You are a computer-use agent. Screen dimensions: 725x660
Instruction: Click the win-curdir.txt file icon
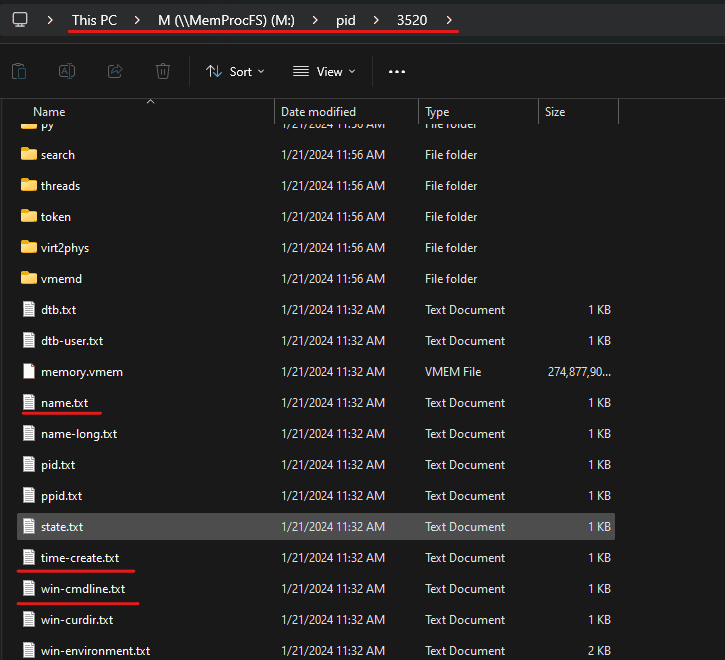(x=29, y=619)
